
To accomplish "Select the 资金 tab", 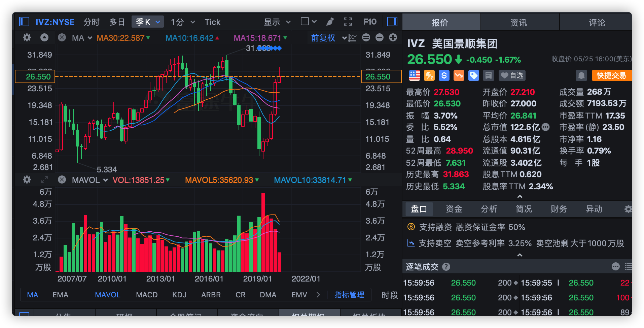I will coord(454,209).
